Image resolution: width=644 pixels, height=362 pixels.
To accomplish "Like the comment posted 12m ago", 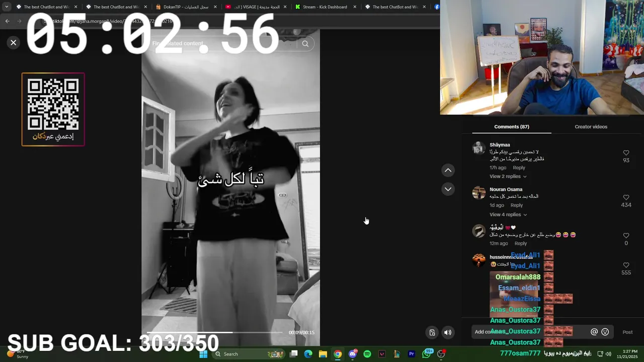I will pyautogui.click(x=626, y=236).
